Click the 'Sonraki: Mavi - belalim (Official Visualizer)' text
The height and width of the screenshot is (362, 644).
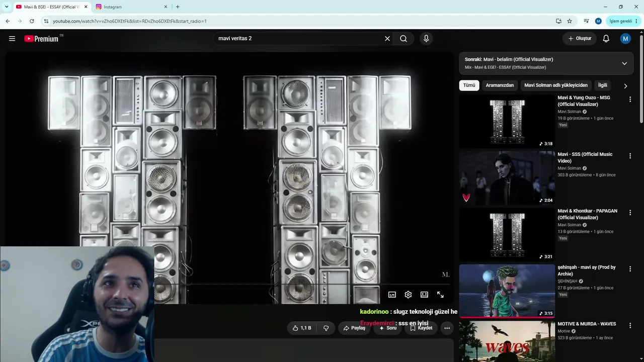pos(509,59)
